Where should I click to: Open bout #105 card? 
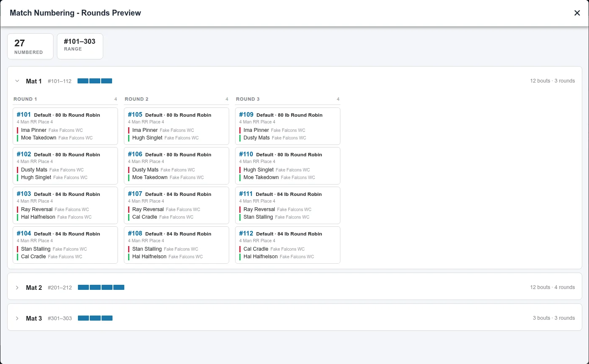pyautogui.click(x=177, y=126)
